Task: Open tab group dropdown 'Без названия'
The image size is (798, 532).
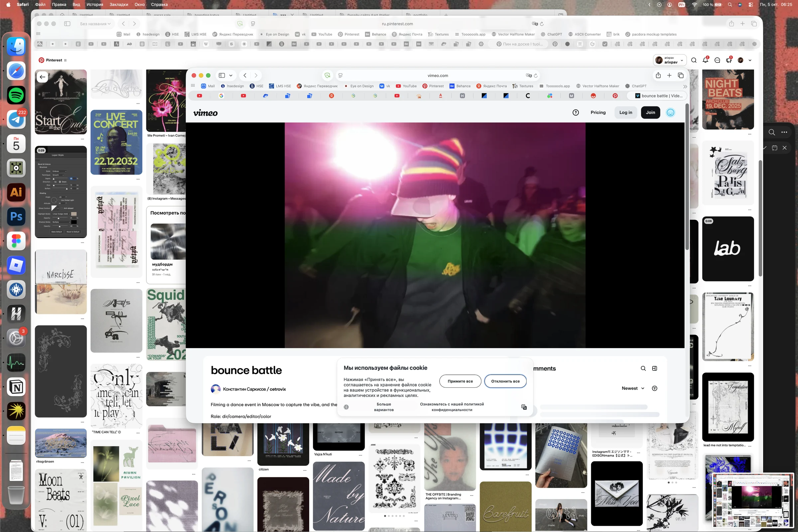Action: click(x=95, y=24)
